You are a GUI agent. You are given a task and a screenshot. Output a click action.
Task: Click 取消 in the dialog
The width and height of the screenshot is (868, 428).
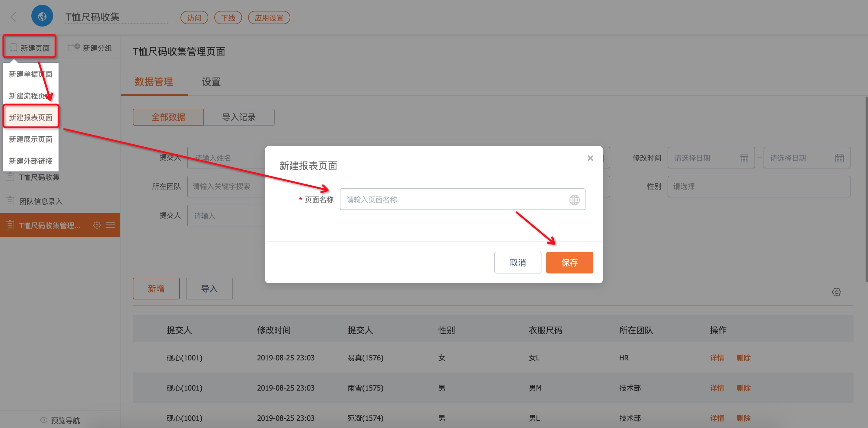point(517,262)
